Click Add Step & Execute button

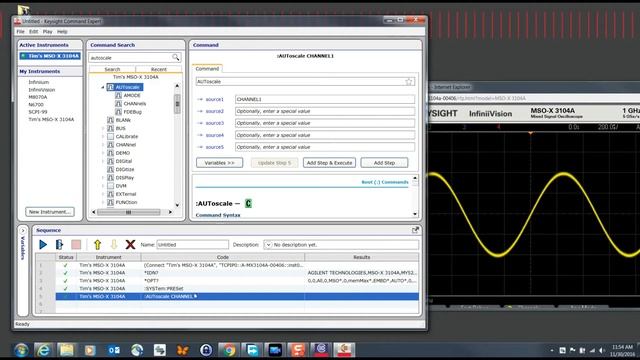click(329, 163)
